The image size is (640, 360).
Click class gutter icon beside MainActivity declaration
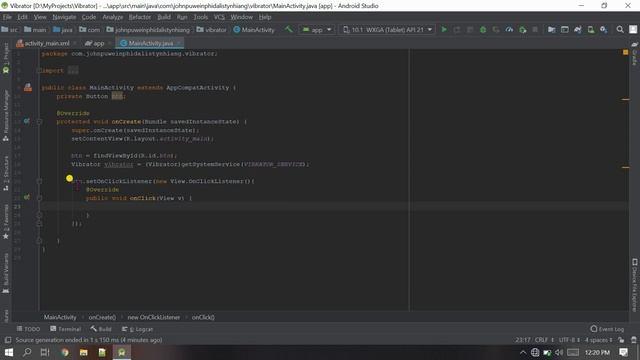(x=28, y=87)
